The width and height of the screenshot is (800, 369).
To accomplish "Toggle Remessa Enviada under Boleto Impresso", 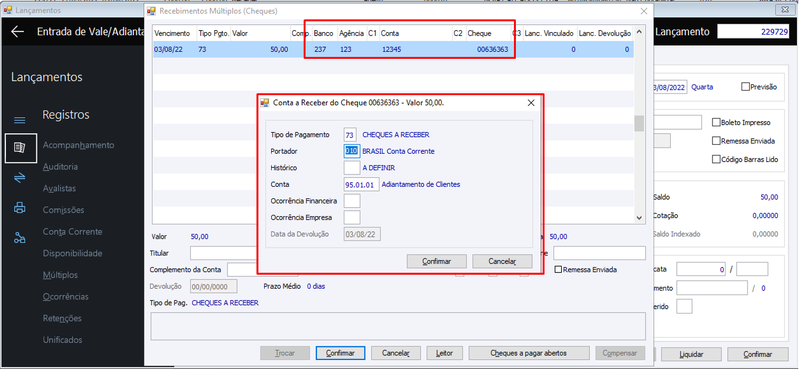I will point(716,141).
